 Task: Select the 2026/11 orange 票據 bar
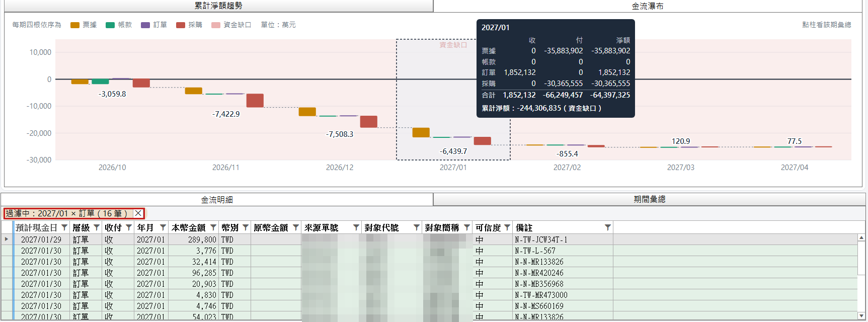[x=194, y=91]
